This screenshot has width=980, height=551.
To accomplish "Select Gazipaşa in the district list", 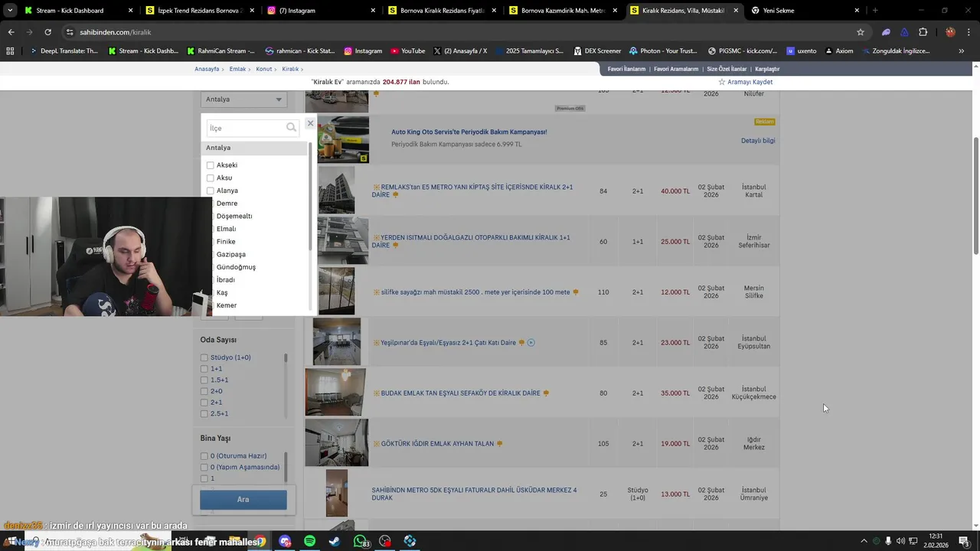I will point(231,254).
